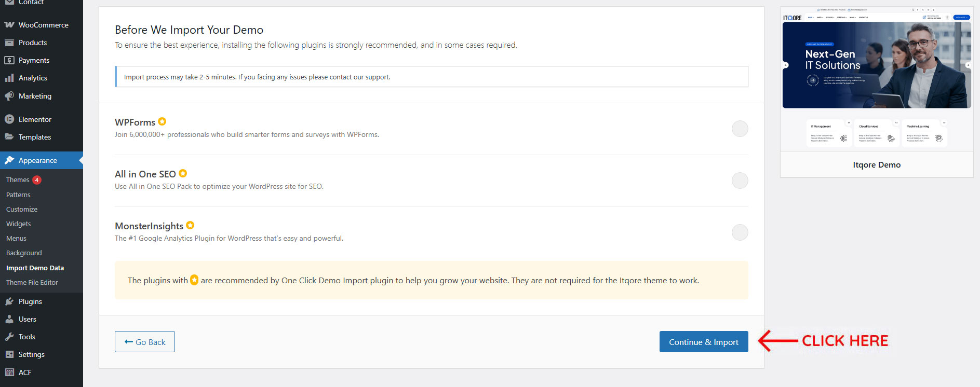Screen dimensions: 980x387
Task: Open the Users sidebar menu
Action: [x=27, y=319]
